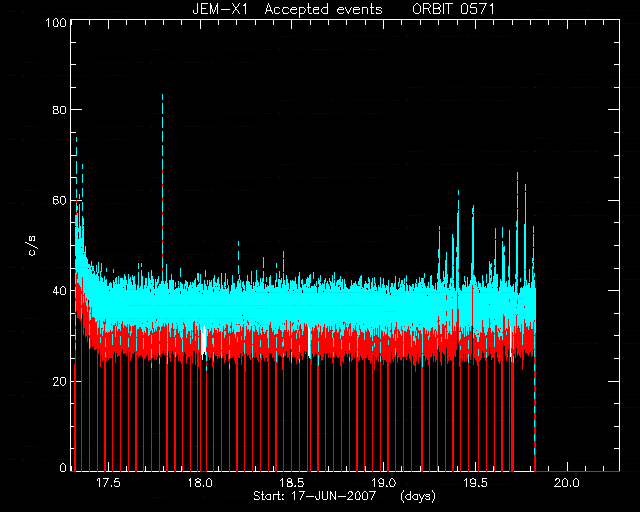Click the 'Start: 17-JUN-2007' axis label
This screenshot has height=512, width=640.
click(314, 496)
